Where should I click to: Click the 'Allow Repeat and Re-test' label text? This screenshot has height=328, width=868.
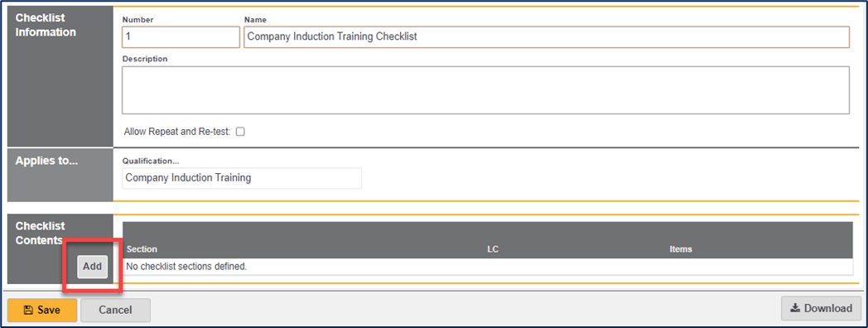pos(177,133)
